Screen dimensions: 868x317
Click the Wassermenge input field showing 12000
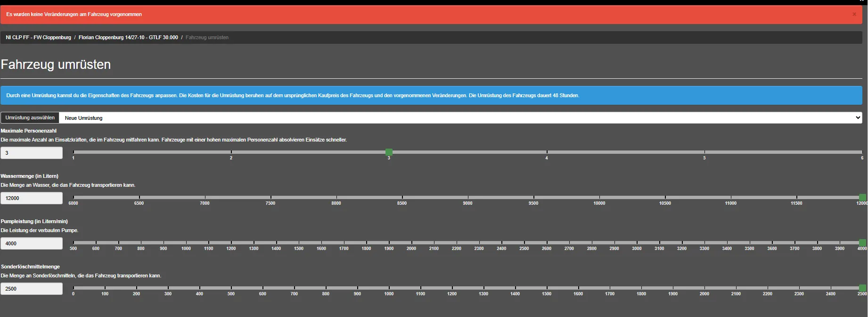32,198
